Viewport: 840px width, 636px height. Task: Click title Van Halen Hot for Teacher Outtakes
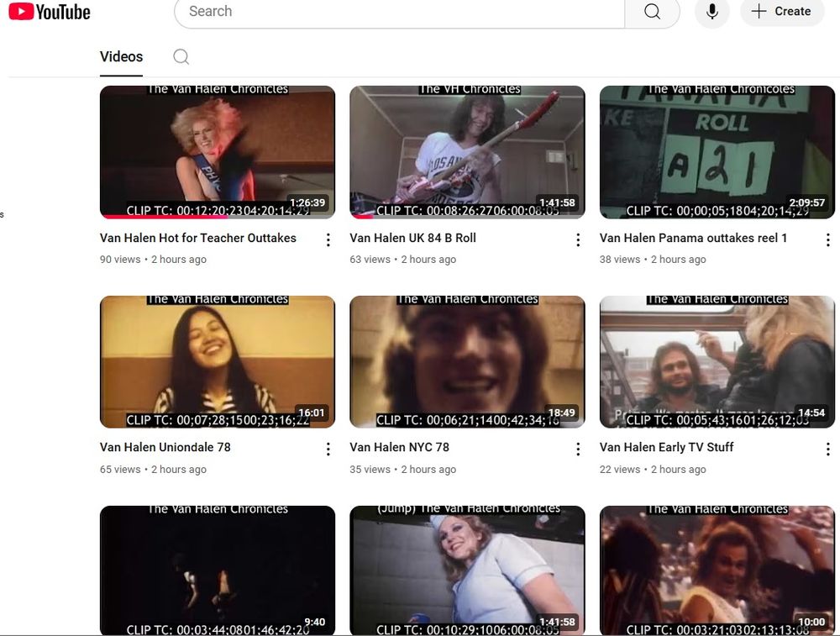click(197, 238)
